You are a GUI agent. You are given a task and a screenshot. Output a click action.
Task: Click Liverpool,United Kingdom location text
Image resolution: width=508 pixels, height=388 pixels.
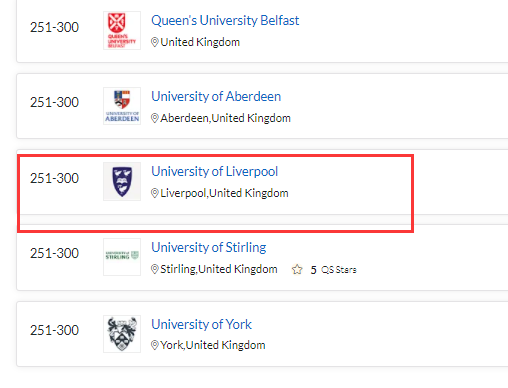224,193
